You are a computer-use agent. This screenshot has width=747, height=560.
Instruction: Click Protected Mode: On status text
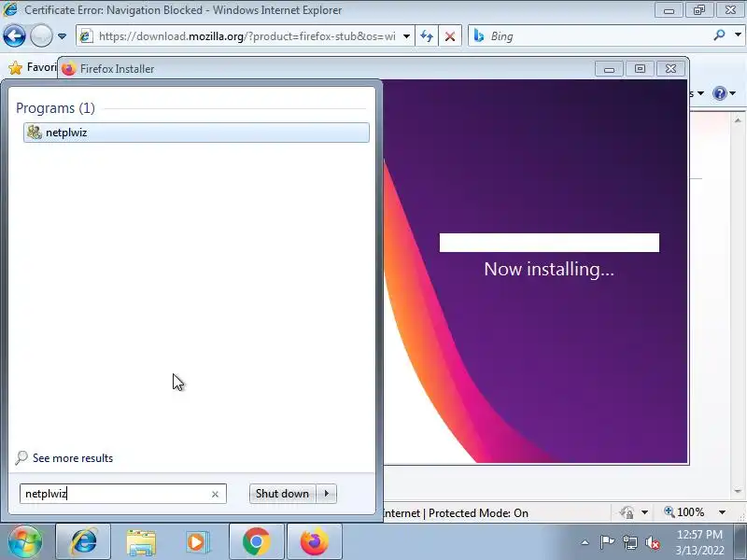478,512
